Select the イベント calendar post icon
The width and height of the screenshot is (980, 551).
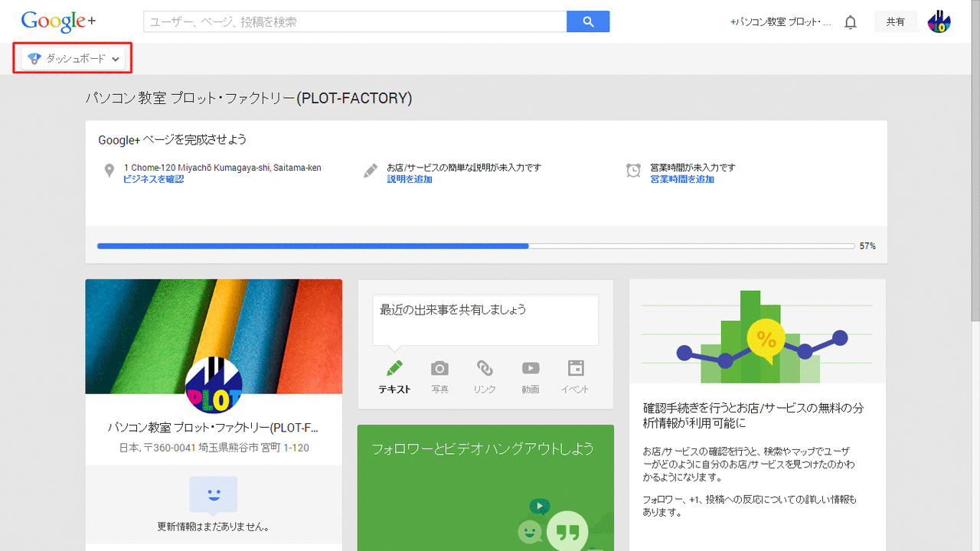[576, 368]
